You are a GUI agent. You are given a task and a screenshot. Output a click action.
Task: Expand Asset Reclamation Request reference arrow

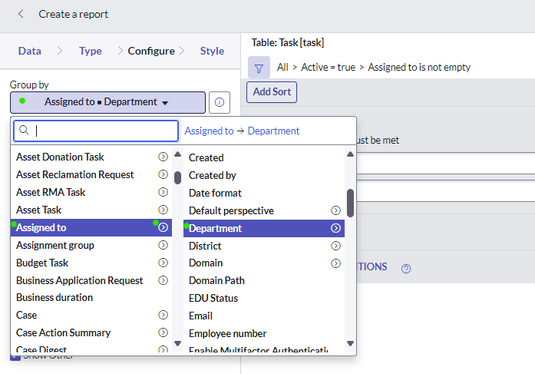163,174
